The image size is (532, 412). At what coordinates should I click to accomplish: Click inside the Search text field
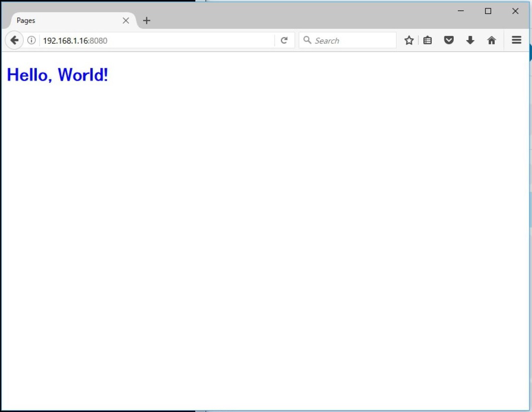352,41
